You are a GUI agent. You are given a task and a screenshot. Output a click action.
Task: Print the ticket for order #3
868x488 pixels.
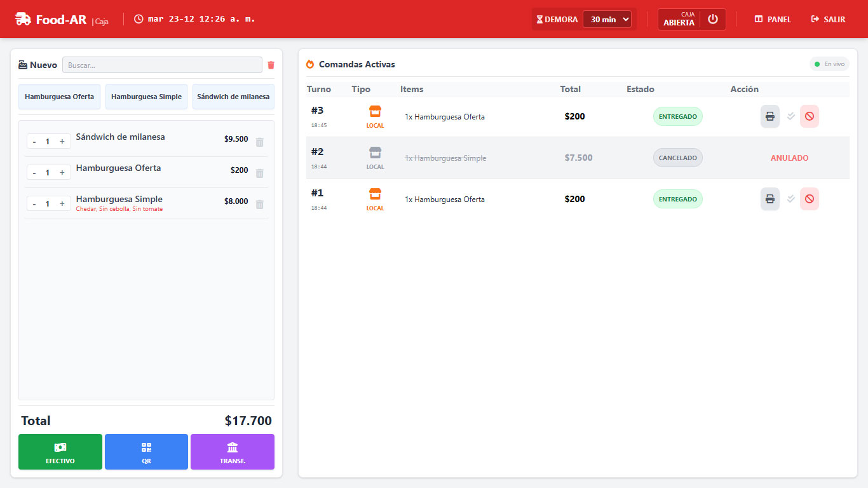[x=770, y=116]
